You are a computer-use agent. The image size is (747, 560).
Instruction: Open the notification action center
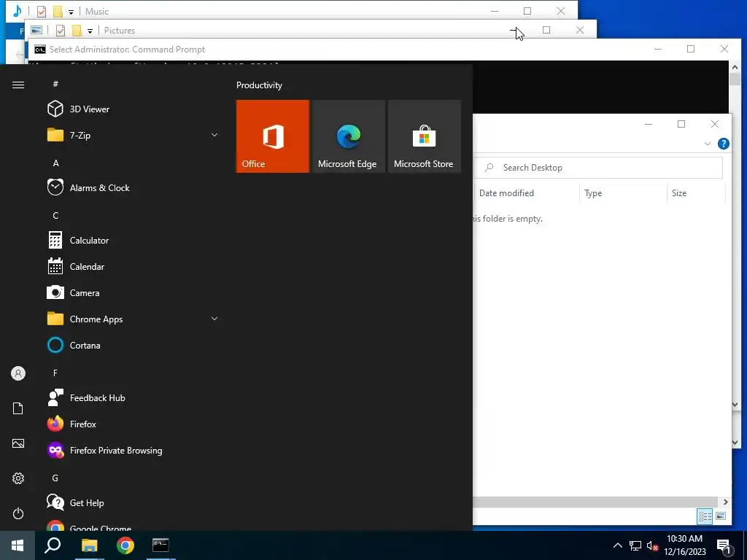click(x=724, y=546)
